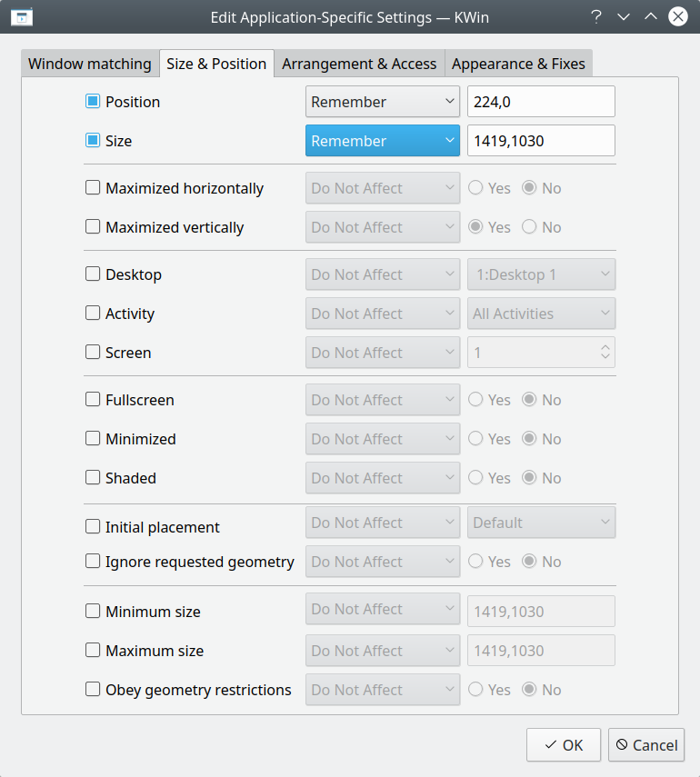Open the Position rule dropdown showing Remember
This screenshot has height=777, width=700.
[x=382, y=102]
